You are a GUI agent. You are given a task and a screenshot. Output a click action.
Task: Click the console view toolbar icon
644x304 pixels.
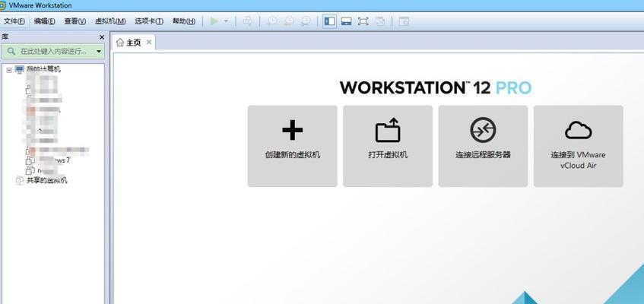tap(404, 21)
